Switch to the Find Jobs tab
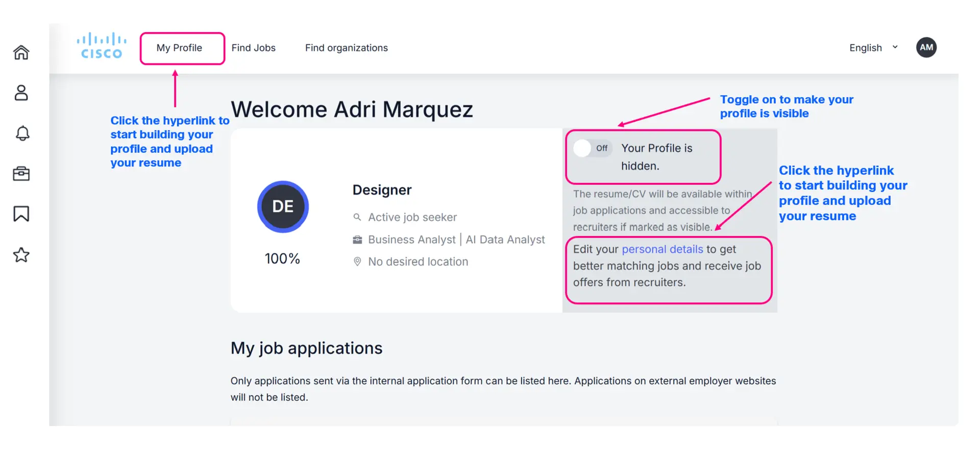 pos(253,48)
